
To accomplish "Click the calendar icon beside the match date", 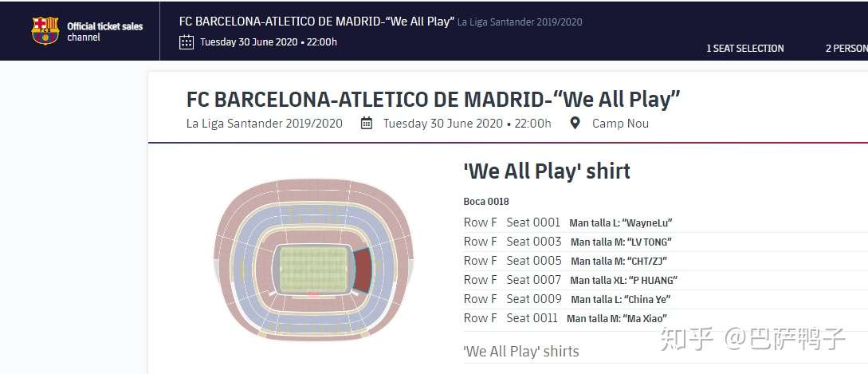I will pos(367,123).
